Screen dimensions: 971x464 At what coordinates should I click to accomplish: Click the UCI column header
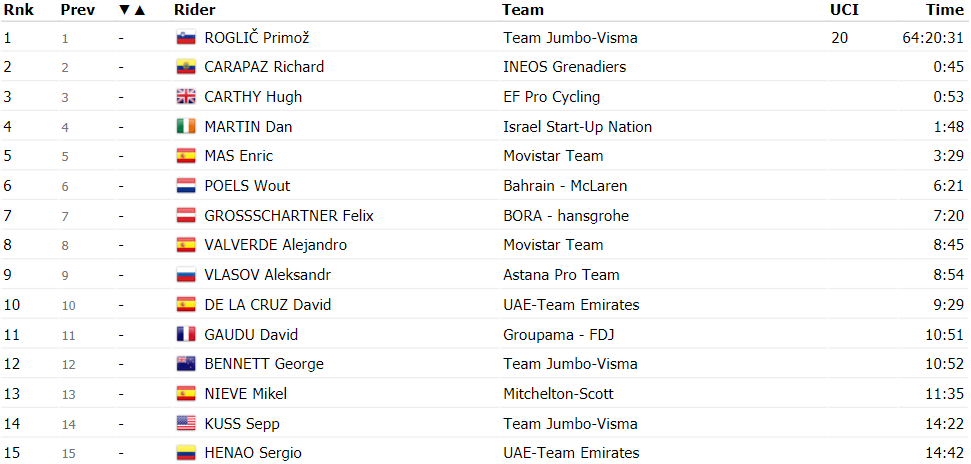[x=843, y=10]
